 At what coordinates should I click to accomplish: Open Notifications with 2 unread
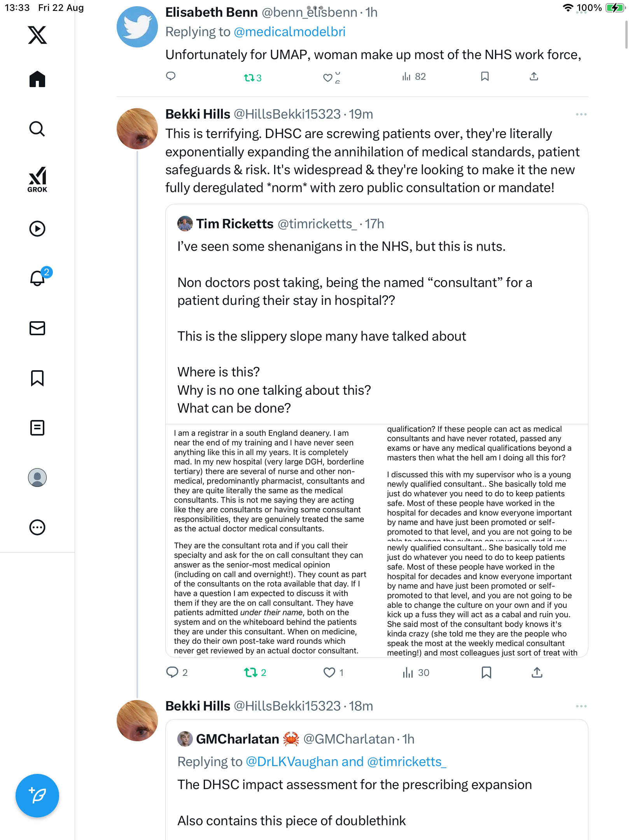[38, 278]
